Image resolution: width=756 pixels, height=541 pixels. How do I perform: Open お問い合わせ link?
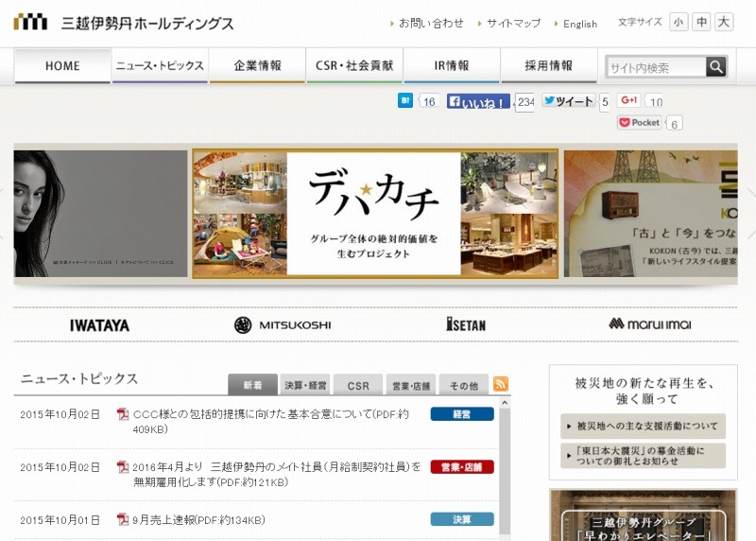(x=431, y=23)
